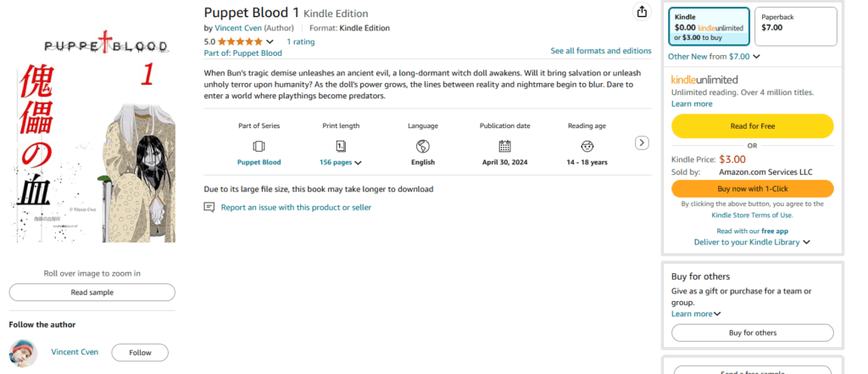Click the Part of Series books icon
The image size is (868, 374).
click(259, 146)
